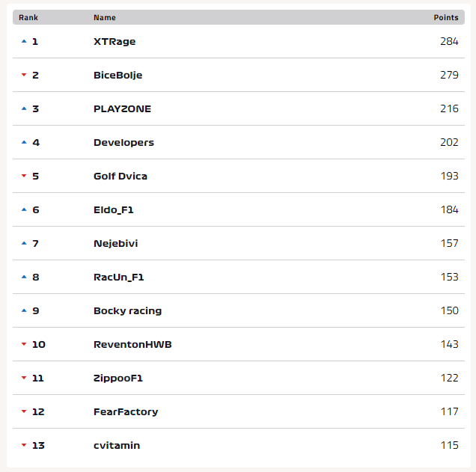Click the blue up arrow beside rank 8

coord(24,277)
